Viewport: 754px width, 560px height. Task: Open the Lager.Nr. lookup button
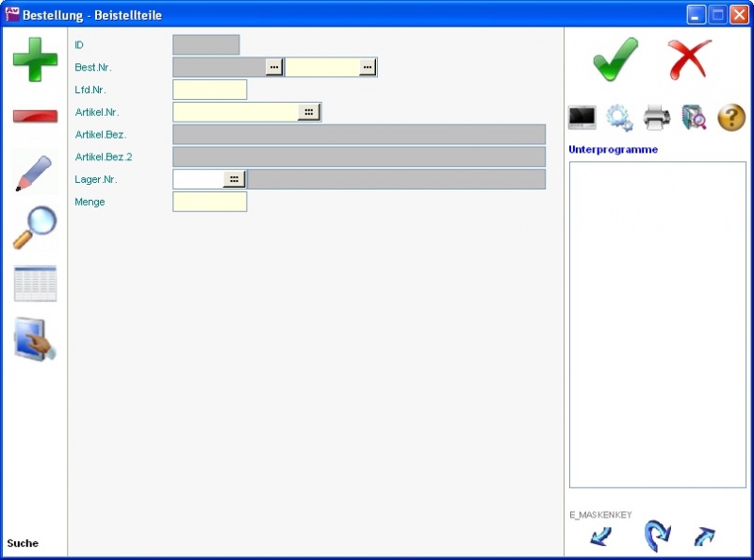[x=234, y=179]
